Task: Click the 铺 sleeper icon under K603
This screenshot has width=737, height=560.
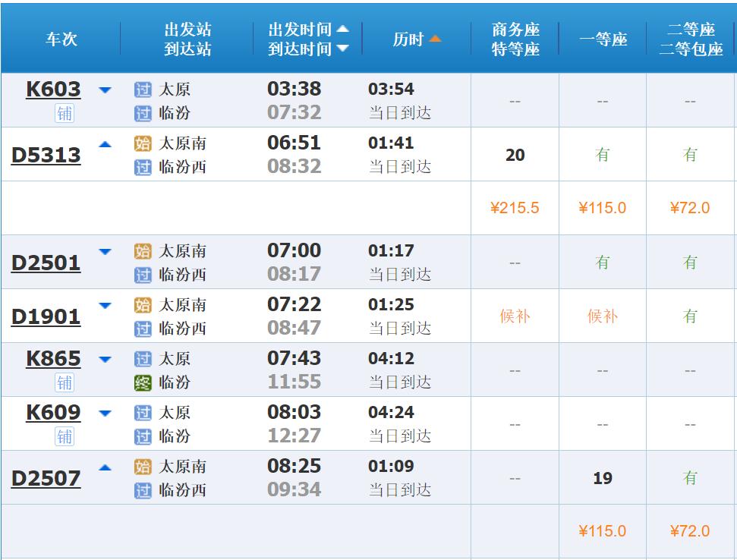Action: pyautogui.click(x=65, y=113)
